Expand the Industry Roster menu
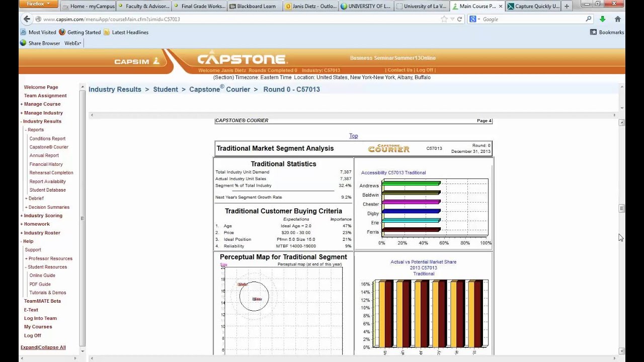644x362 pixels. pyautogui.click(x=40, y=233)
